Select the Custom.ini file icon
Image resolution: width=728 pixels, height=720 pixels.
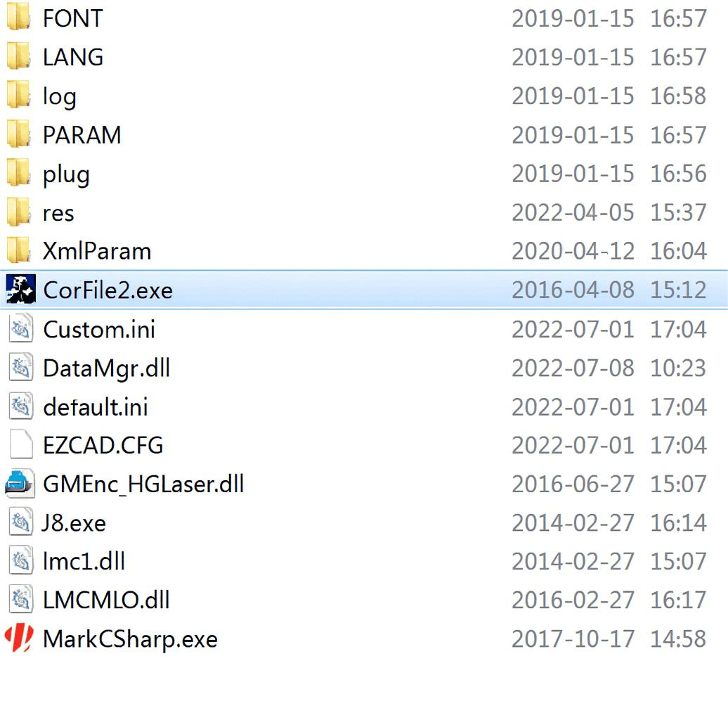pyautogui.click(x=21, y=328)
